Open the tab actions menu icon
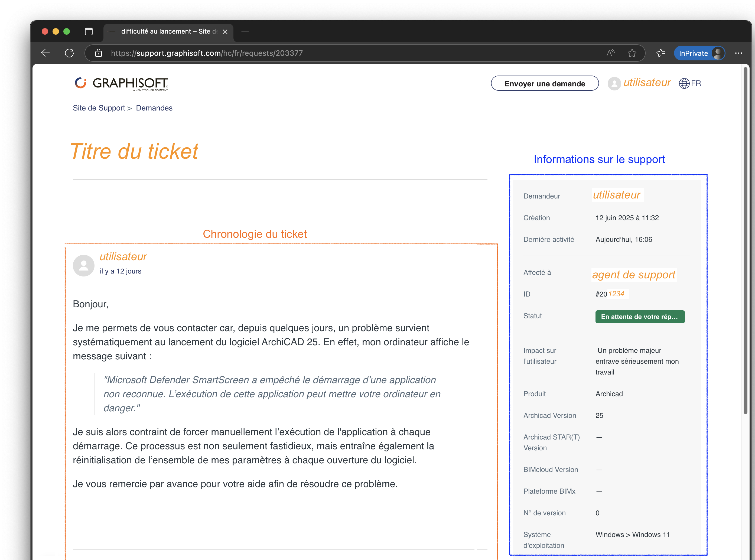The height and width of the screenshot is (560, 755). 89,31
